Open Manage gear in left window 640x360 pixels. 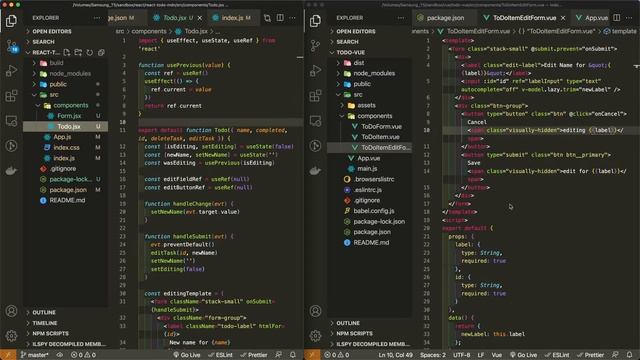[x=11, y=336]
